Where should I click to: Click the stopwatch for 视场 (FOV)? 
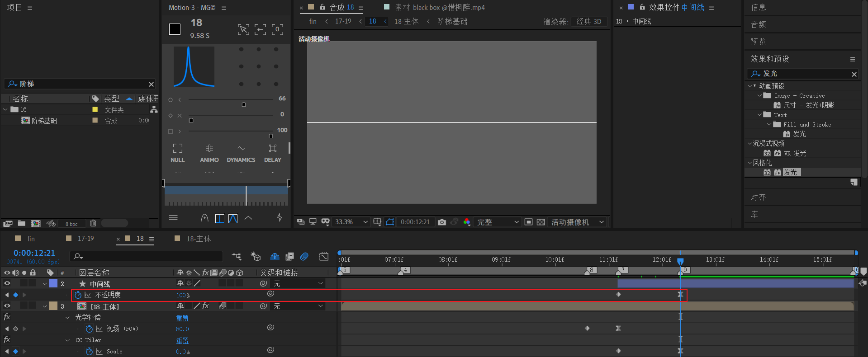[89, 329]
